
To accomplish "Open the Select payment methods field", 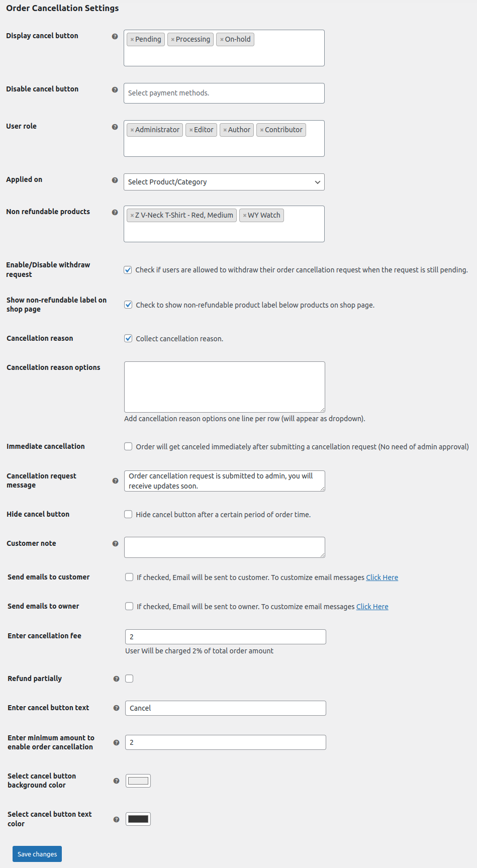I will 224,93.
